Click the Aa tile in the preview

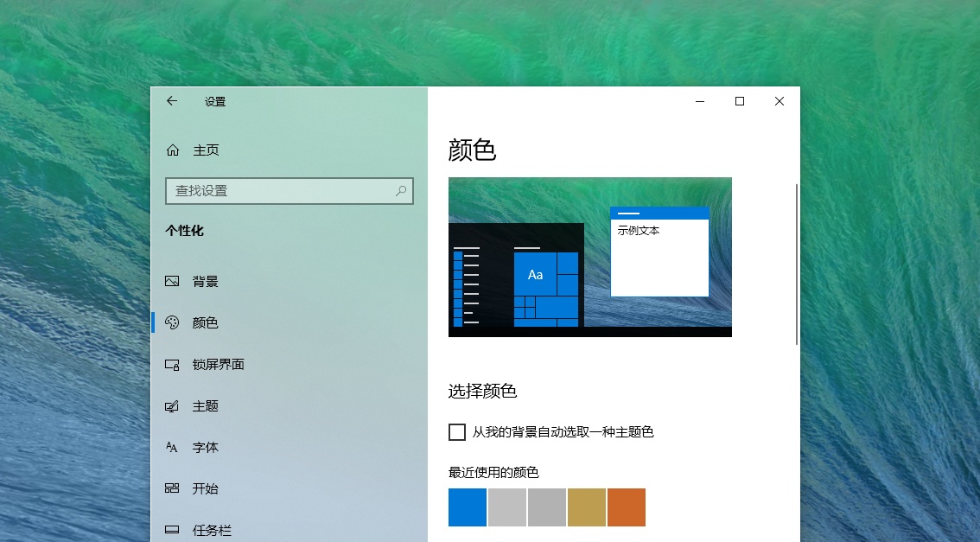pos(535,274)
